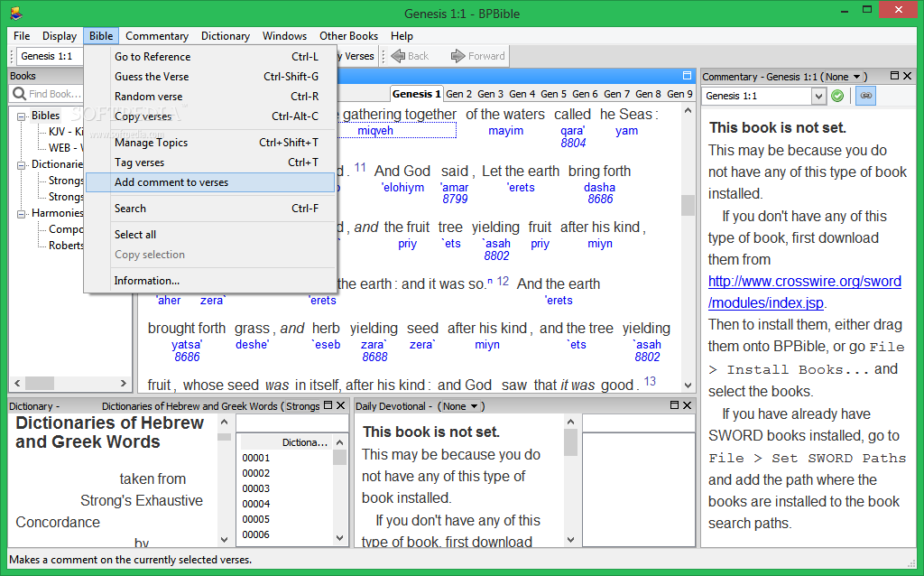The width and height of the screenshot is (924, 576).
Task: Select dictionary entry 00004
Action: coord(255,504)
